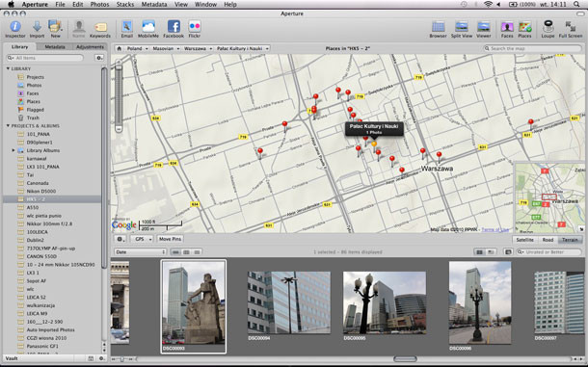Click the Spotlight magnifier in menu bar
Screen dimensions: 588x367
(x=576, y=5)
